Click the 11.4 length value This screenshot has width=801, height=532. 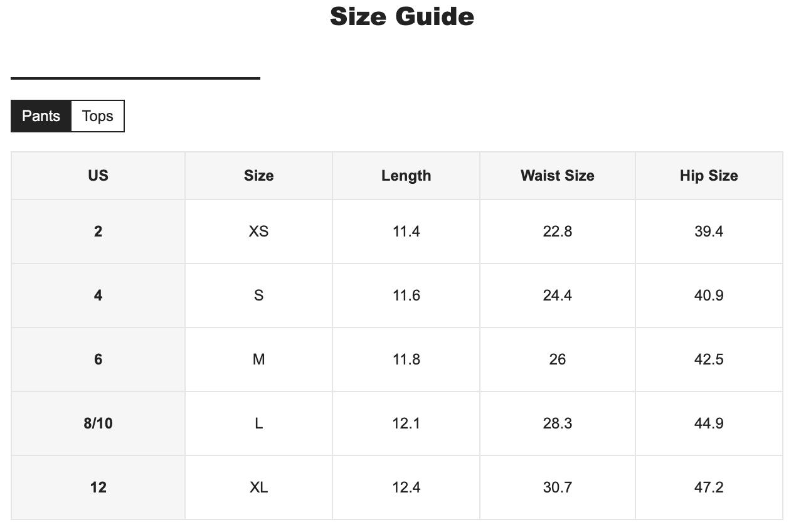click(406, 231)
